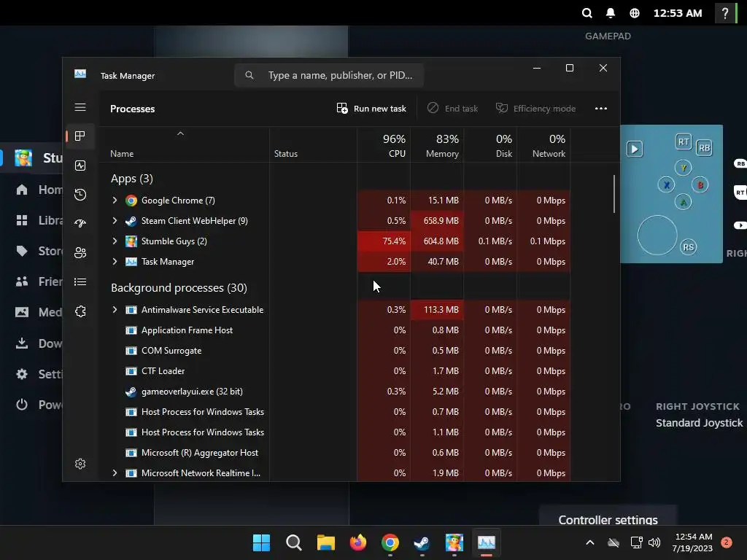
Task: Click the process list vertical scrollbar
Action: tap(614, 194)
